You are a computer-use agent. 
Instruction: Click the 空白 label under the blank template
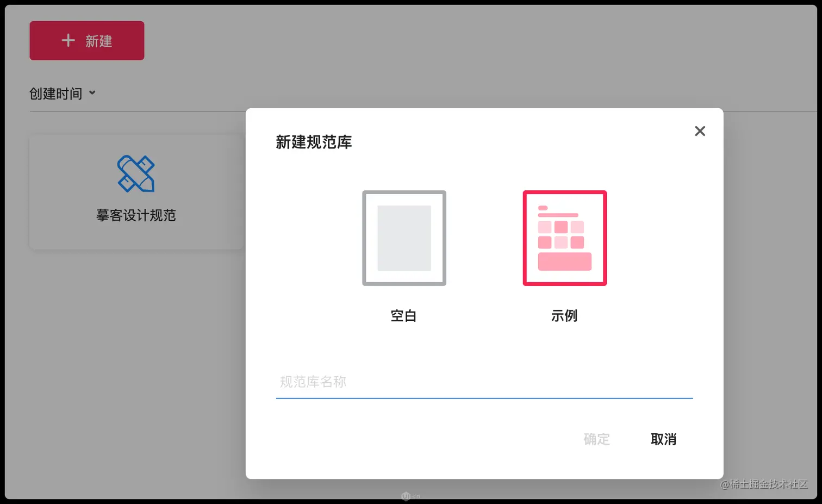403,316
